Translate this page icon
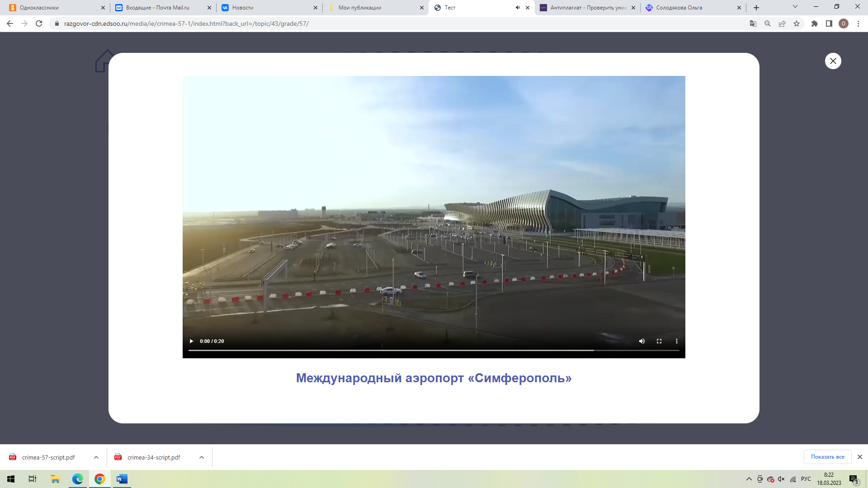868x488 pixels. (753, 23)
